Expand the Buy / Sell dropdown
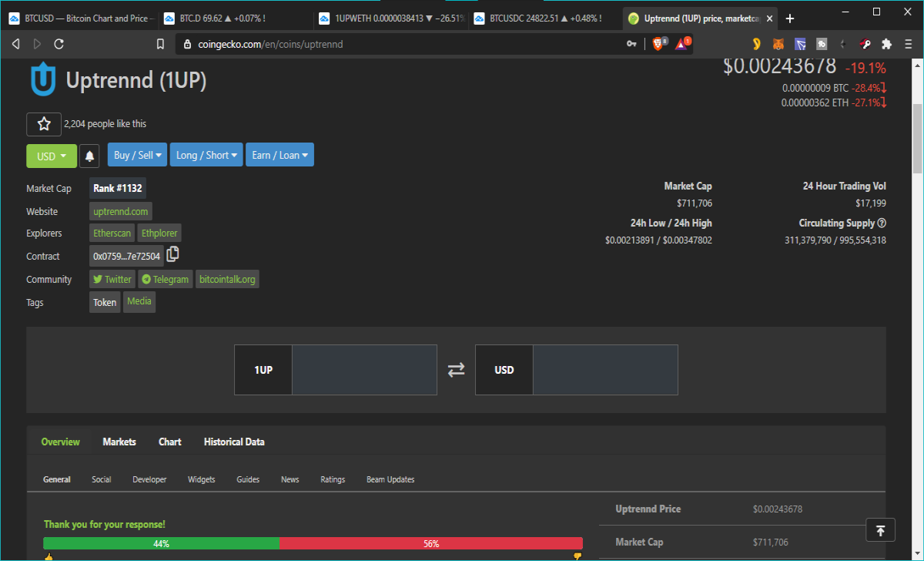 coord(138,155)
